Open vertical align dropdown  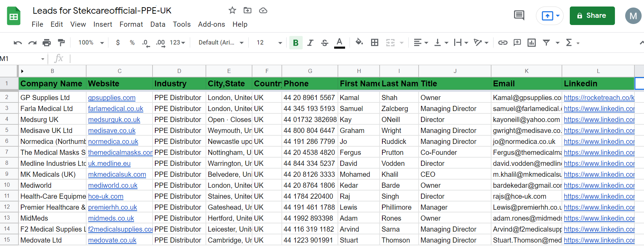(x=441, y=42)
